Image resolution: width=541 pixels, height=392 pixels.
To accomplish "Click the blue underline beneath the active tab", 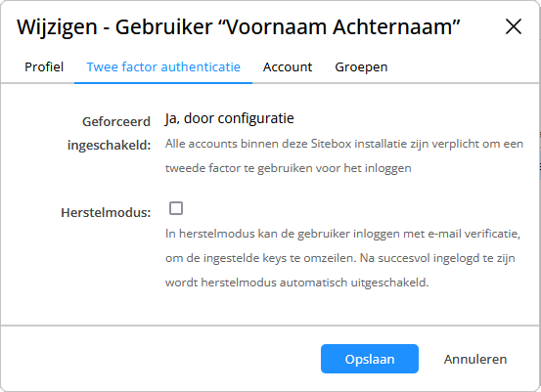I will click(163, 83).
